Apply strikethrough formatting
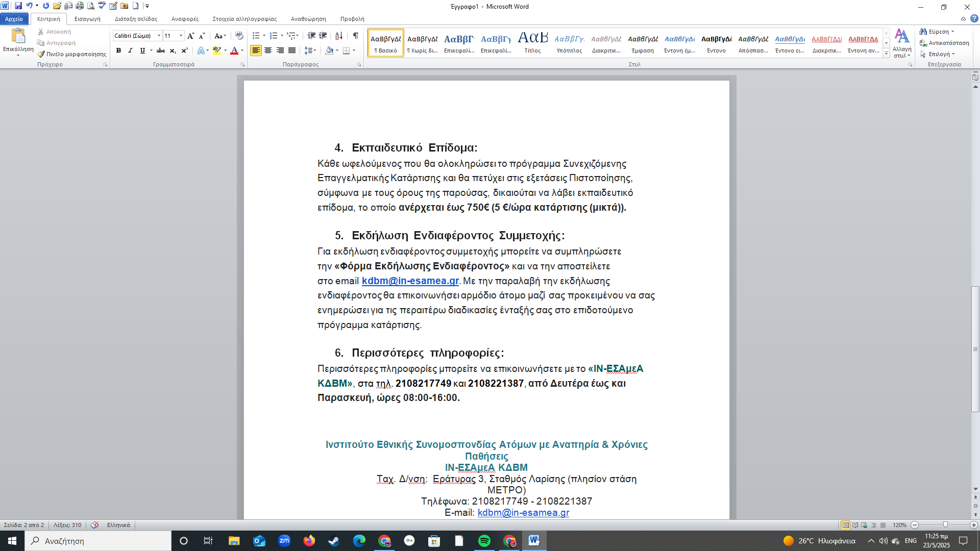This screenshot has height=551, width=980. click(161, 51)
